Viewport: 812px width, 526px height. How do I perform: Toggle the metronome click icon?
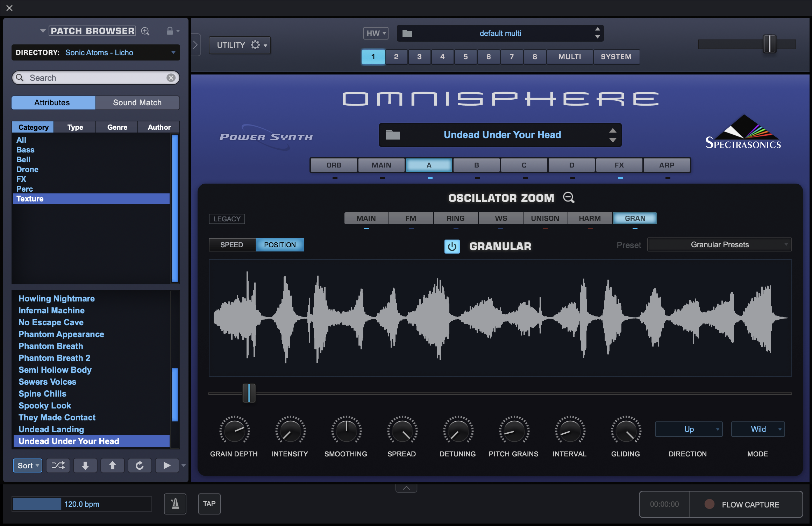coord(175,504)
